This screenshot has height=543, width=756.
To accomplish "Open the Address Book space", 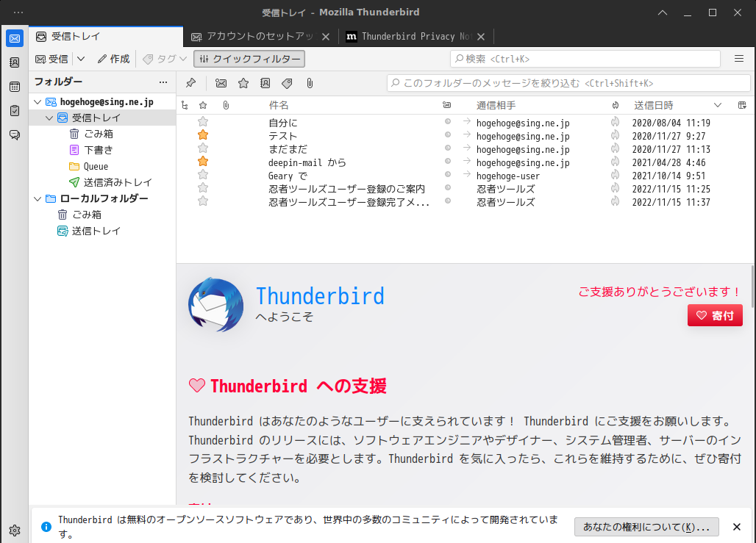I will 15,62.
